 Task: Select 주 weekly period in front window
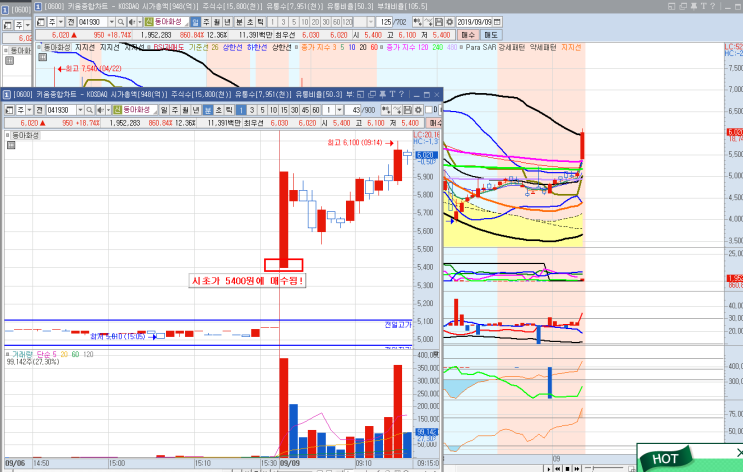pos(175,110)
